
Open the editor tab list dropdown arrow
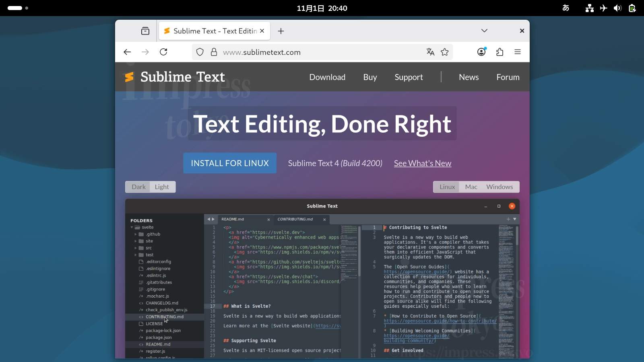coord(515,219)
